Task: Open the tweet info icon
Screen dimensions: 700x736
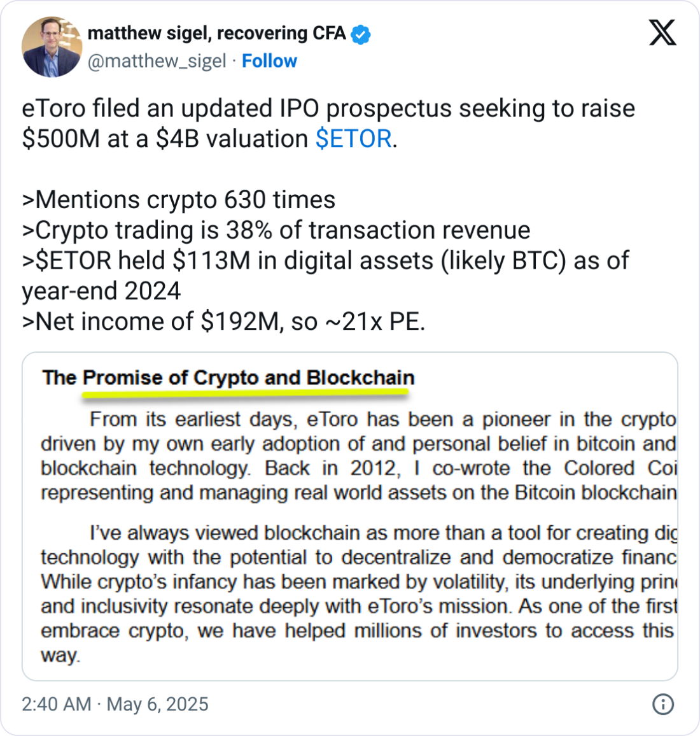Action: pyautogui.click(x=663, y=704)
